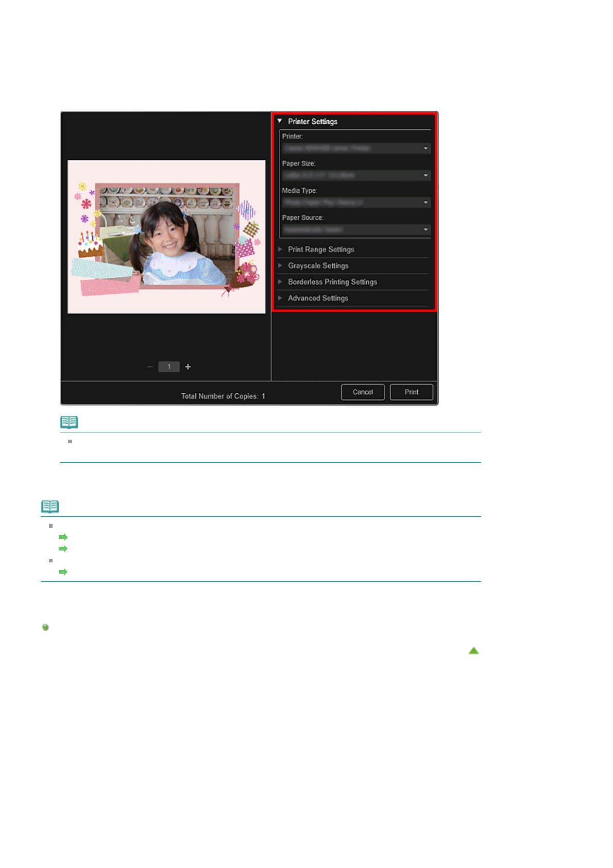The width and height of the screenshot is (613, 868).
Task: Click the Cancel button
Action: (363, 392)
